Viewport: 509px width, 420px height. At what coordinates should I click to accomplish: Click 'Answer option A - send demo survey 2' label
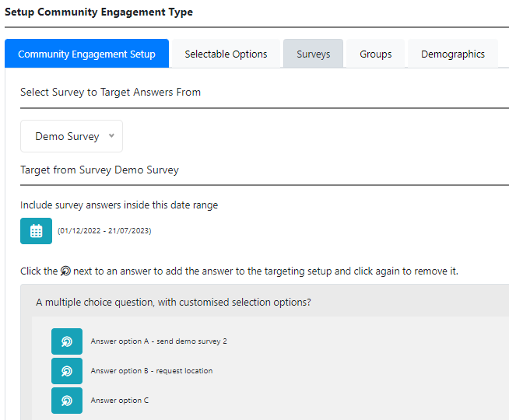[159, 341]
